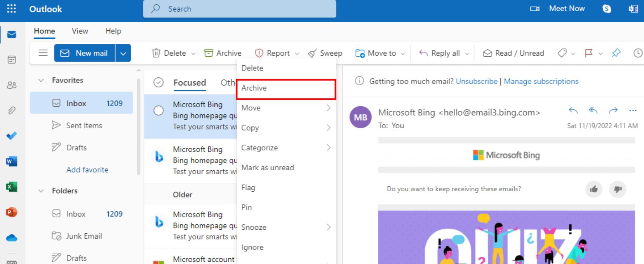Click the Read / Unread button
644x264 pixels.
[513, 53]
